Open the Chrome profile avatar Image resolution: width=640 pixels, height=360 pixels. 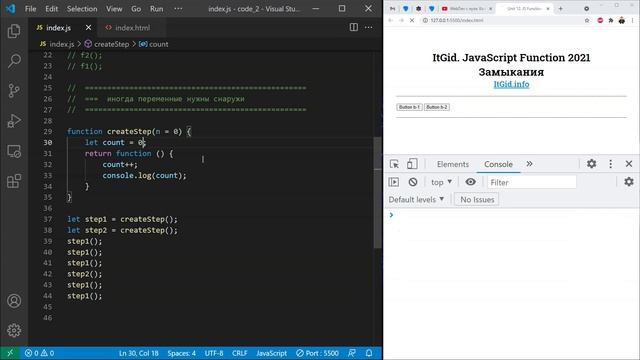(622, 20)
